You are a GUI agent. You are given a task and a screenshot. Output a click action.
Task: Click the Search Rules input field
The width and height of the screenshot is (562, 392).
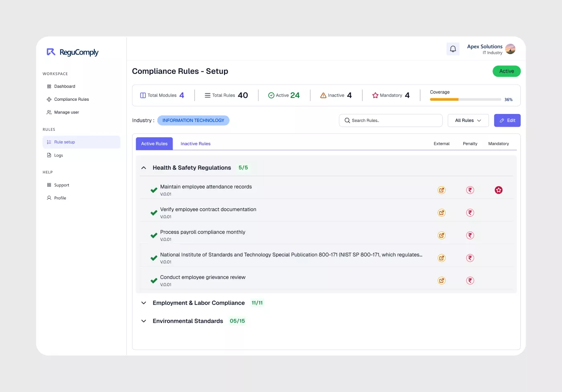pos(391,120)
